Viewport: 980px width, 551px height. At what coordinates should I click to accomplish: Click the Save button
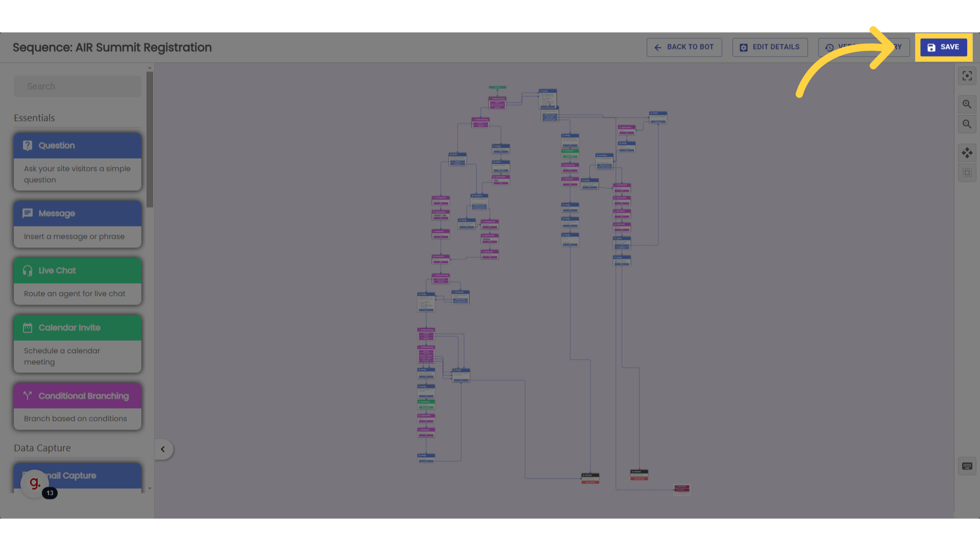944,47
